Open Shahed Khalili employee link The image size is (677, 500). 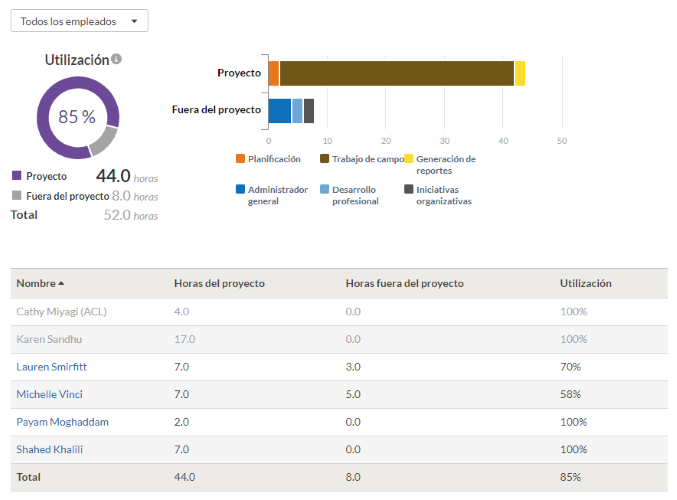pyautogui.click(x=49, y=449)
